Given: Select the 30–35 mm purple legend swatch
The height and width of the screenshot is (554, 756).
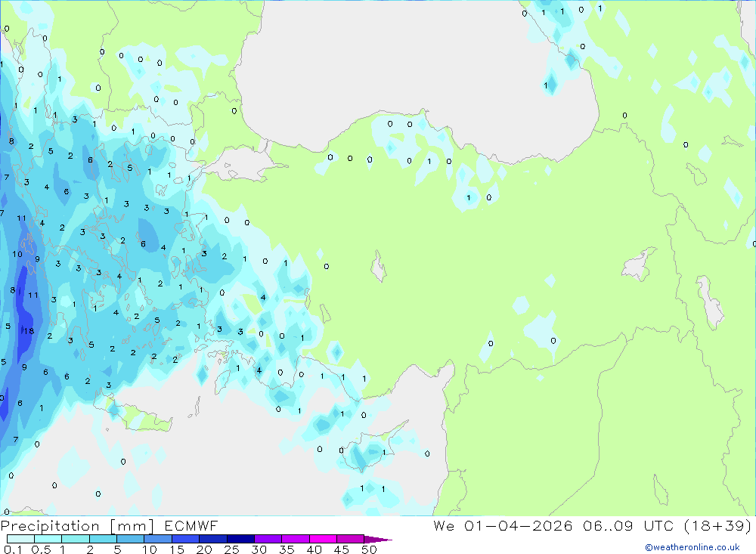Looking at the screenshot, I should point(268,539).
